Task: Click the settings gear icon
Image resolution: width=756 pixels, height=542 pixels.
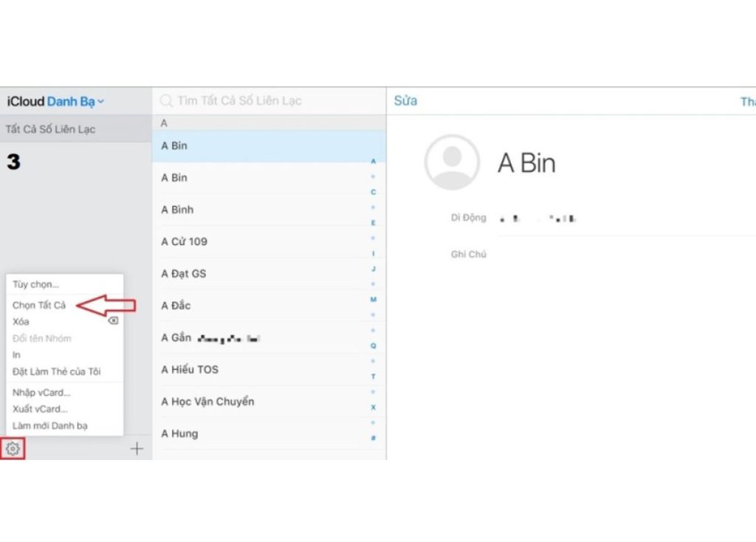Action: point(13,449)
